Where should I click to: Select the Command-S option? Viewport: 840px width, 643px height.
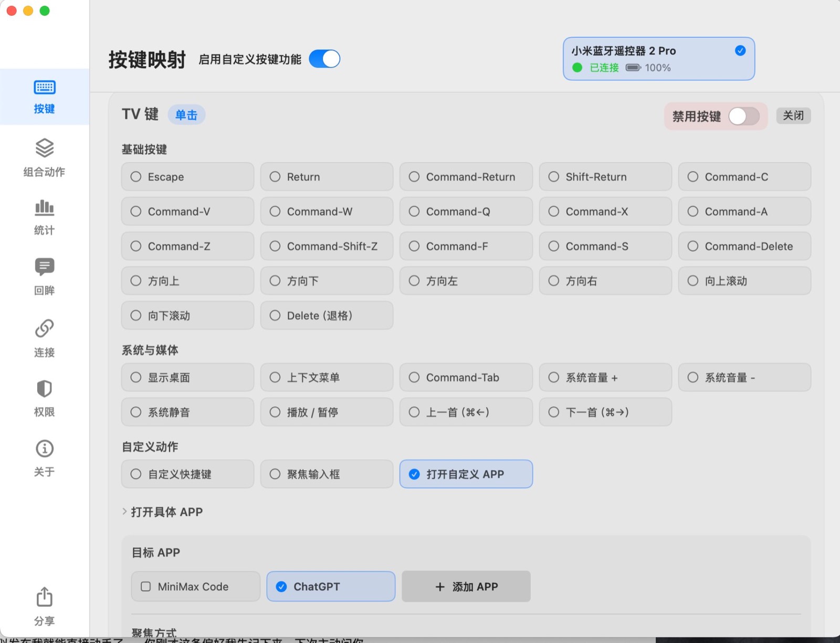pyautogui.click(x=605, y=246)
